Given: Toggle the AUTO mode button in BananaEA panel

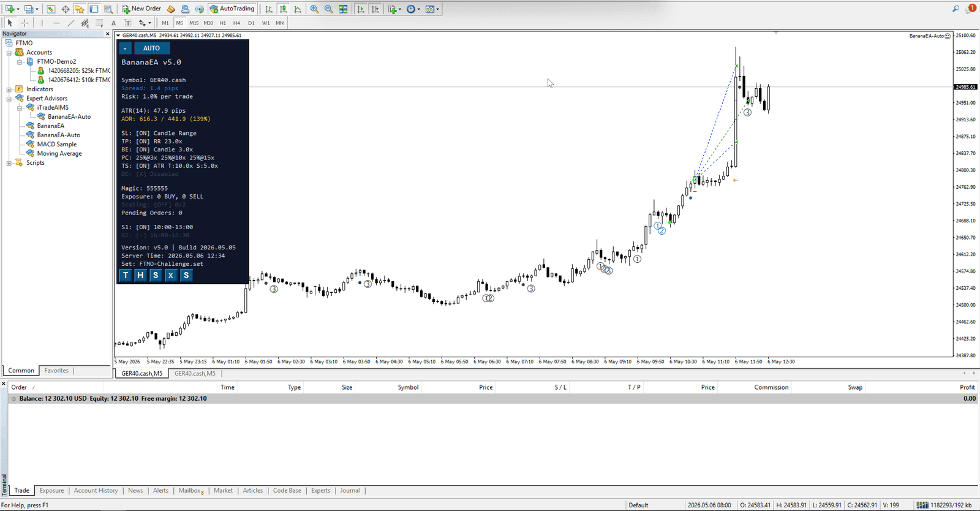Looking at the screenshot, I should pos(151,48).
